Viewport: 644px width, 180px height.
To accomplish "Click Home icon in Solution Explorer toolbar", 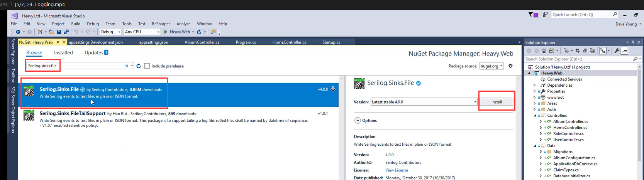I will [544, 50].
